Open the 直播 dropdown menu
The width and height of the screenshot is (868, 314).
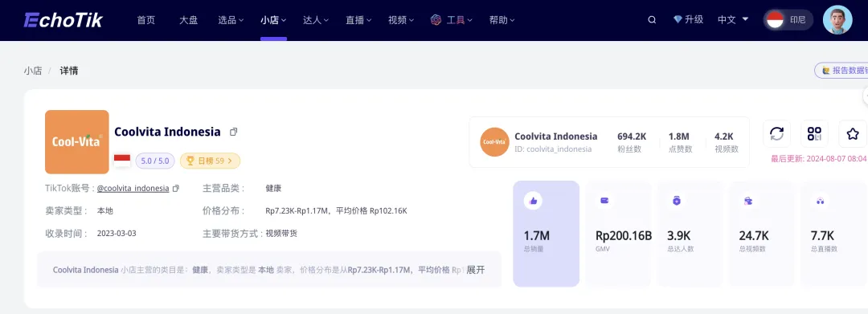click(358, 20)
